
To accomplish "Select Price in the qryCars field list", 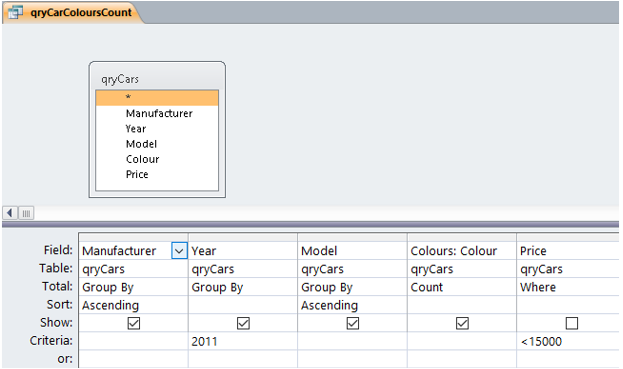I will (x=137, y=174).
